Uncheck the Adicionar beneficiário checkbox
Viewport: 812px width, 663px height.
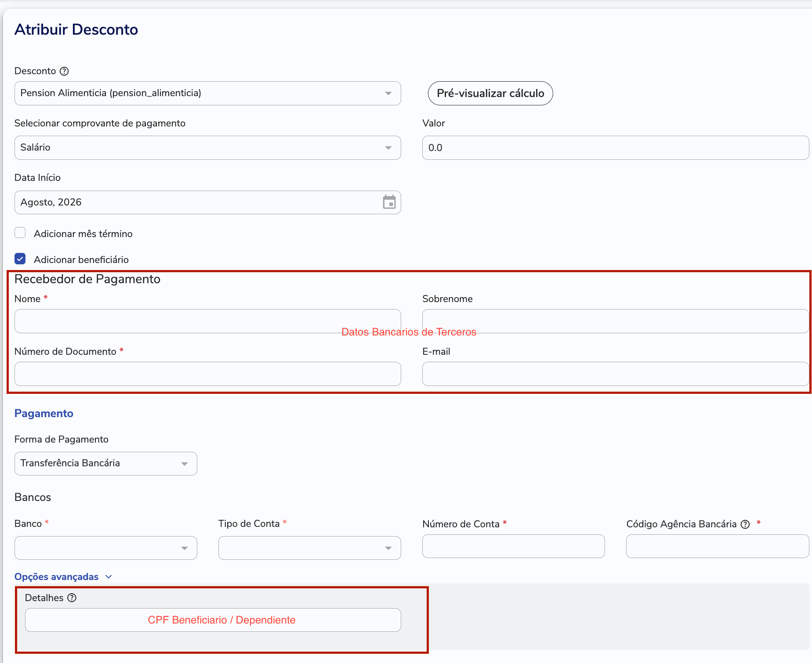(20, 259)
